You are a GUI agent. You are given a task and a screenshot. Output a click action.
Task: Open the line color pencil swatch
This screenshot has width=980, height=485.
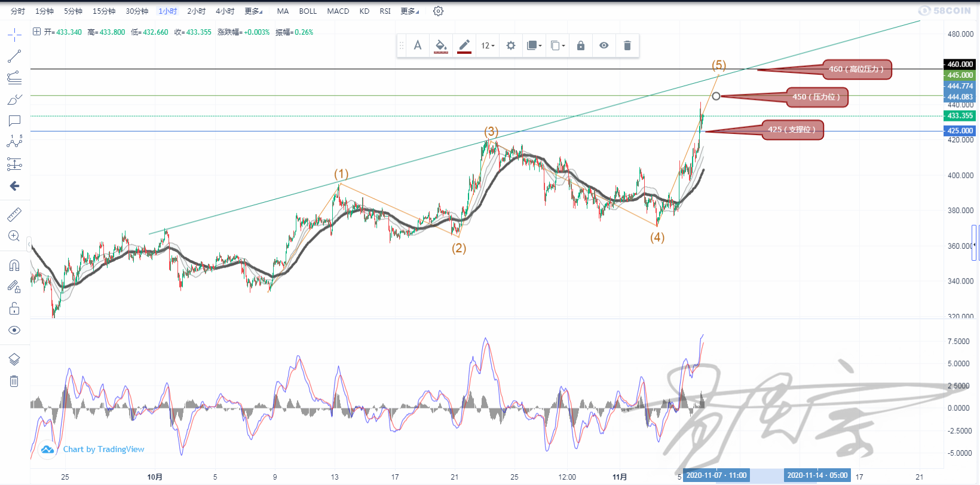pyautogui.click(x=464, y=45)
